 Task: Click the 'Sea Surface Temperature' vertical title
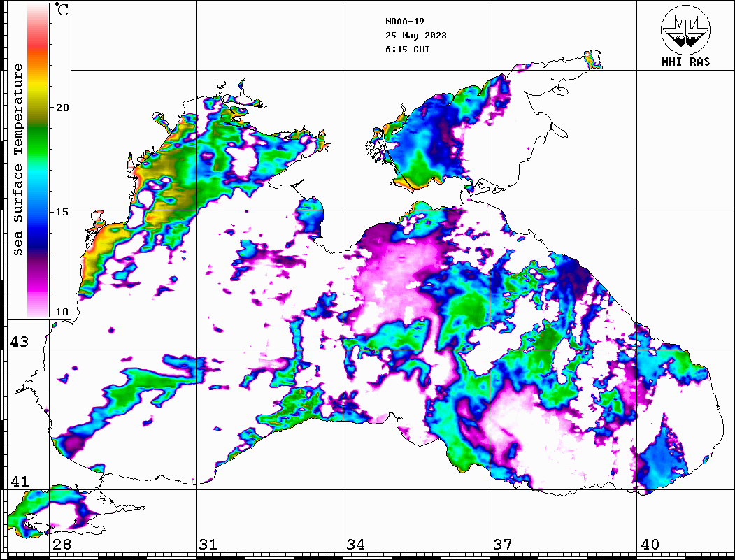[17, 159]
